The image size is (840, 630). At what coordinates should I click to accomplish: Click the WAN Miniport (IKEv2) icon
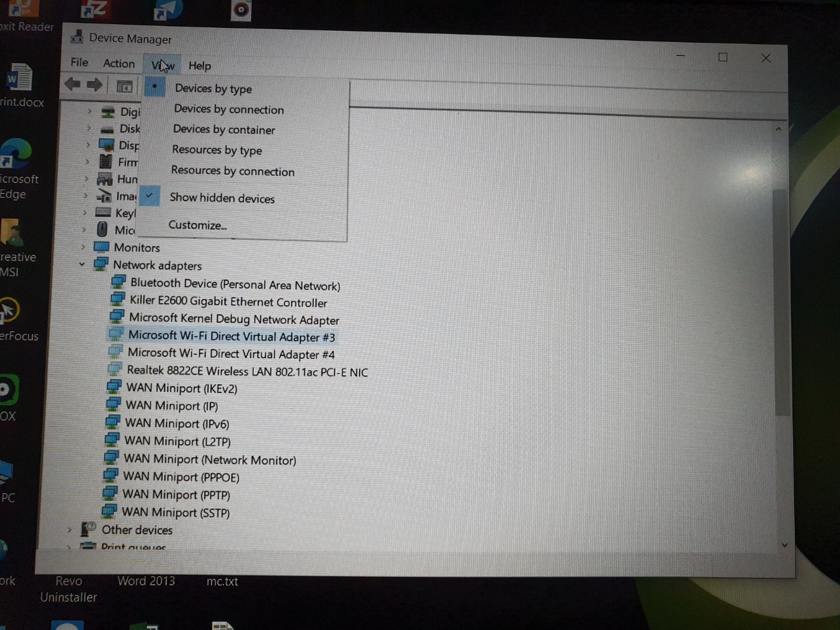114,386
